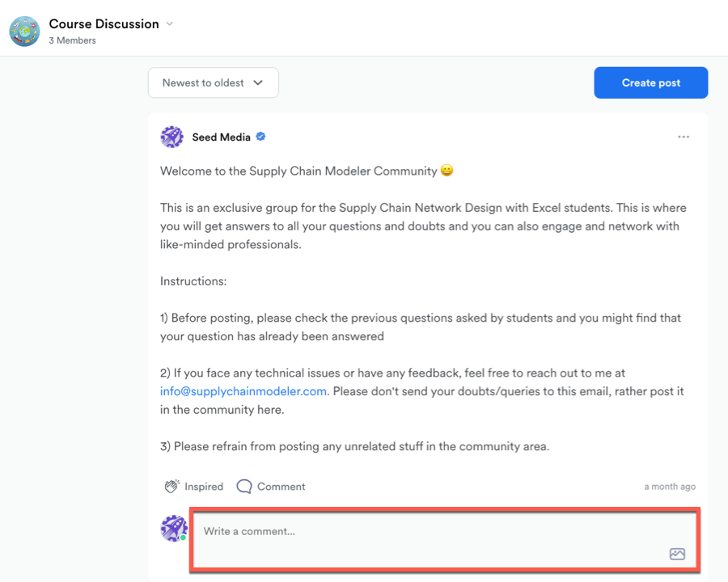The width and height of the screenshot is (728, 582).
Task: Open the Seed Media author name
Action: tap(221, 137)
